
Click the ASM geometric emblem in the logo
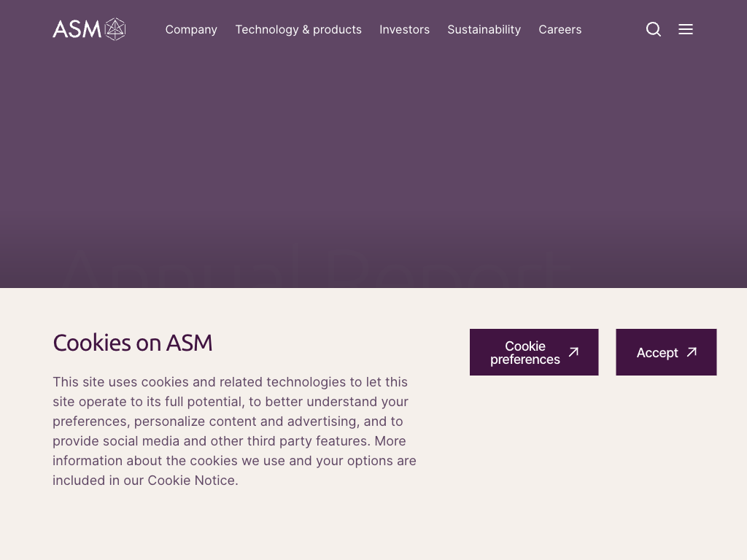point(115,29)
